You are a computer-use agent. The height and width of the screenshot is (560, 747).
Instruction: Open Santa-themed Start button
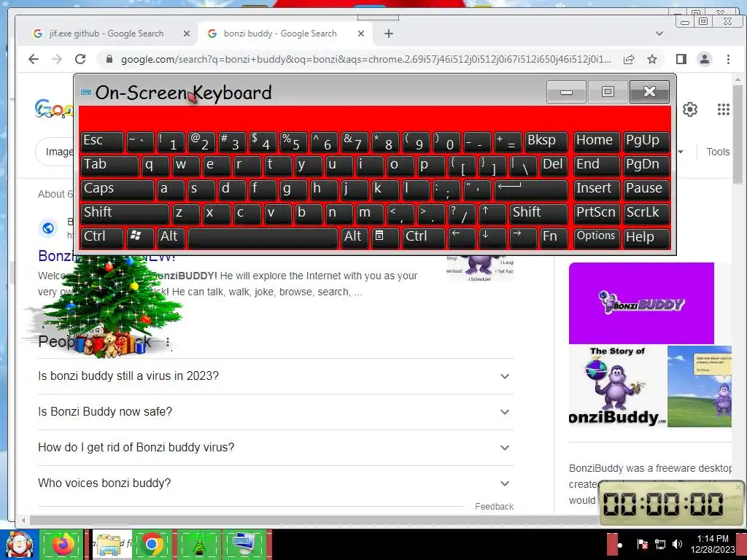click(x=19, y=544)
